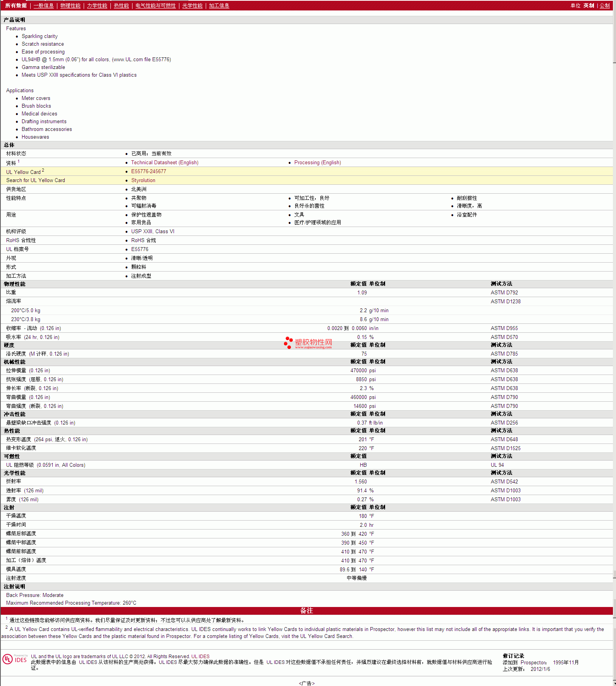Viewport: 616px width, 686px height.
Task: Select specific gravity value '1.09'
Action: (x=362, y=293)
